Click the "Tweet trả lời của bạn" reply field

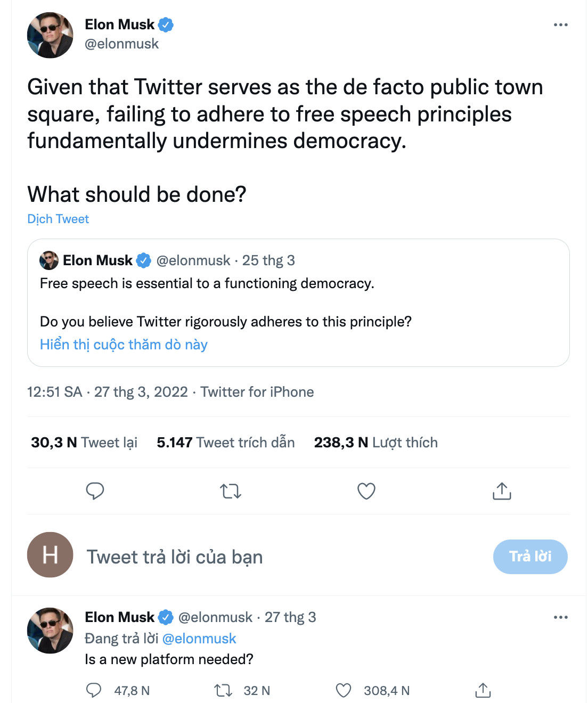(x=175, y=557)
